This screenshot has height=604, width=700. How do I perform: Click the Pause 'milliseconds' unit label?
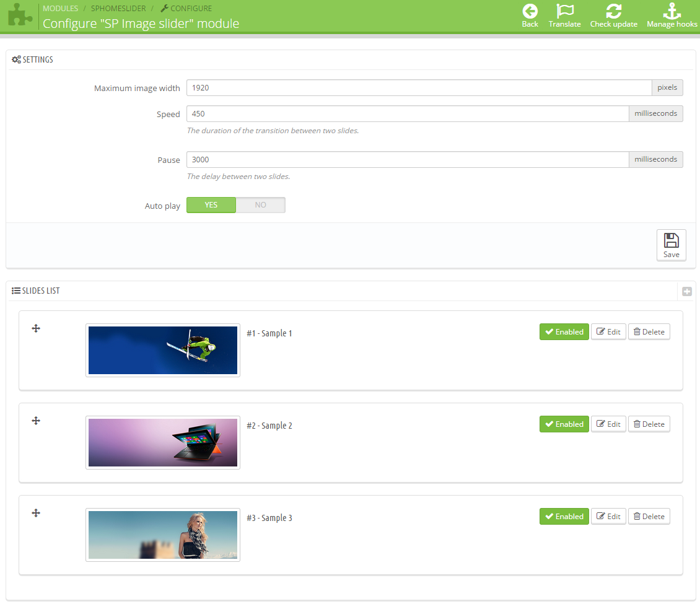click(656, 159)
